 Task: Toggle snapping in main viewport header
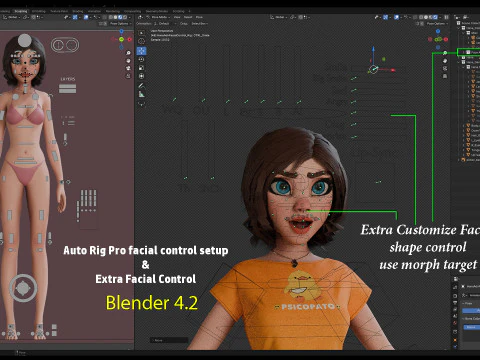tap(300, 17)
